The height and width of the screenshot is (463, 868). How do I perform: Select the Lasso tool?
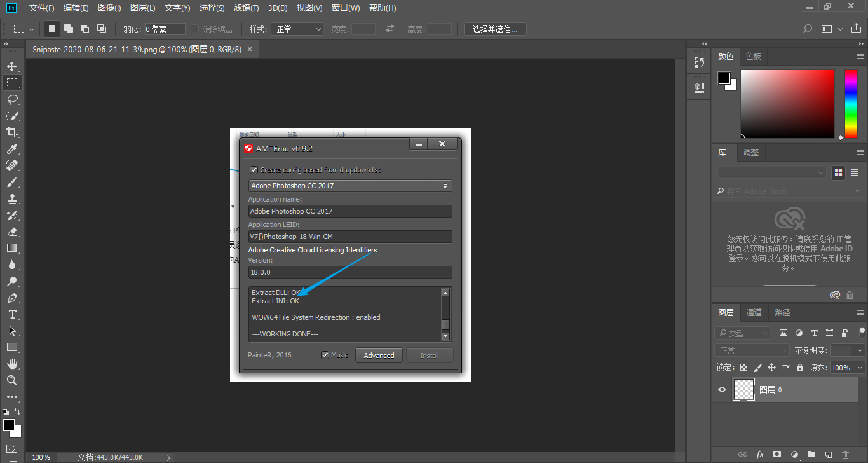pos(12,99)
